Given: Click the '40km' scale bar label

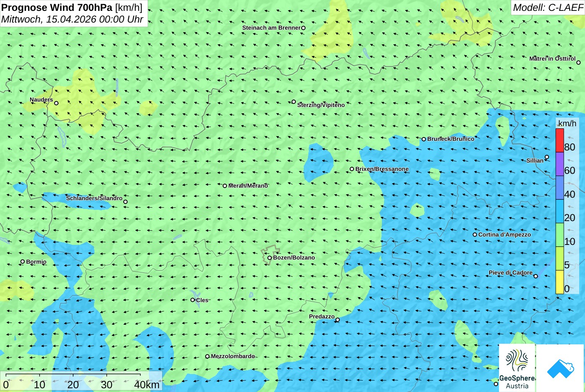Looking at the screenshot, I should 147,385.
